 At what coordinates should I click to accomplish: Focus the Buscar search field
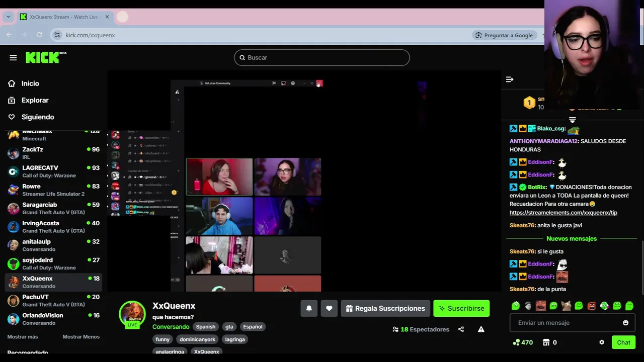click(322, 57)
